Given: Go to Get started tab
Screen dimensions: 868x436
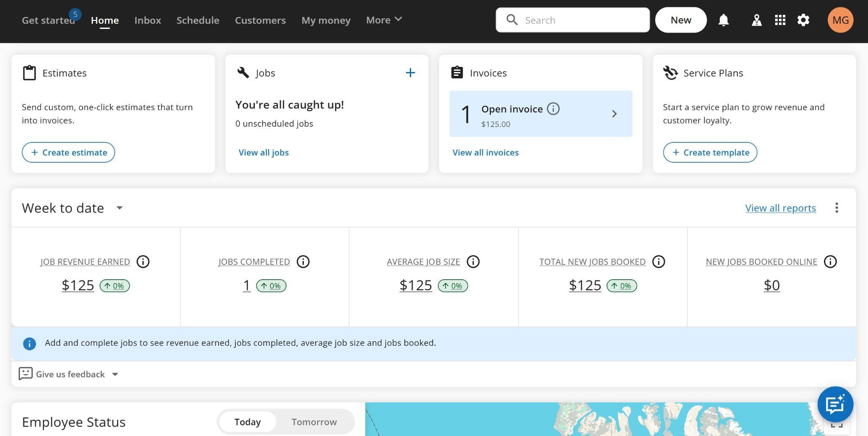Looking at the screenshot, I should pyautogui.click(x=48, y=20).
